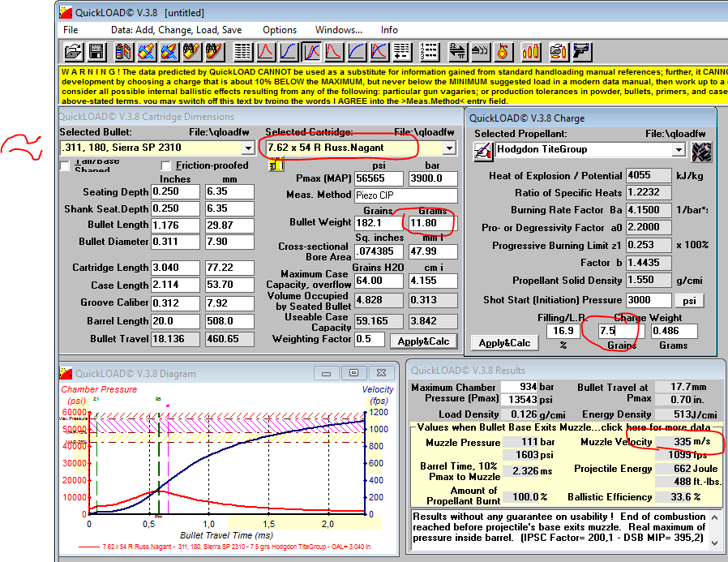Show blue velocity versus travel curve icon
The height and width of the screenshot is (562, 728).
pos(357,52)
